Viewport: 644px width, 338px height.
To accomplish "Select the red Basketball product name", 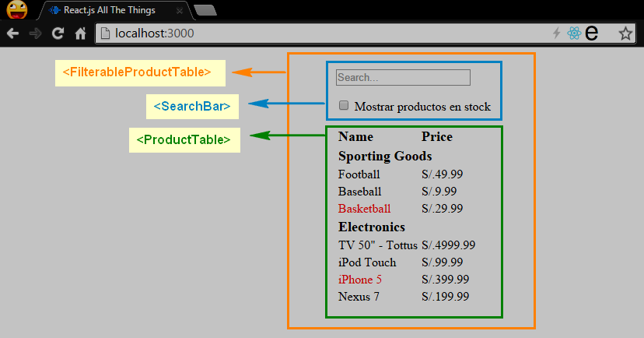I will 364,209.
